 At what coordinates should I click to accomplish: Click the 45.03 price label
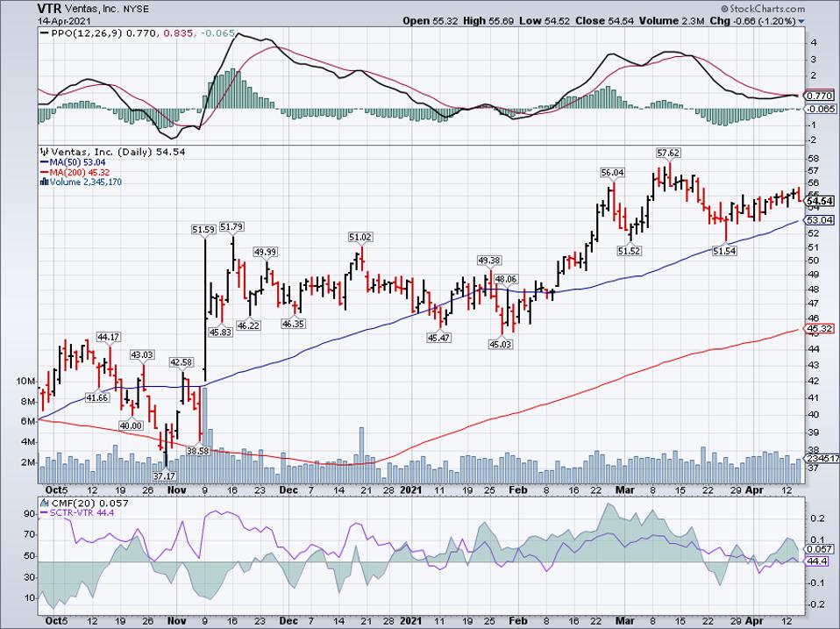pyautogui.click(x=500, y=344)
